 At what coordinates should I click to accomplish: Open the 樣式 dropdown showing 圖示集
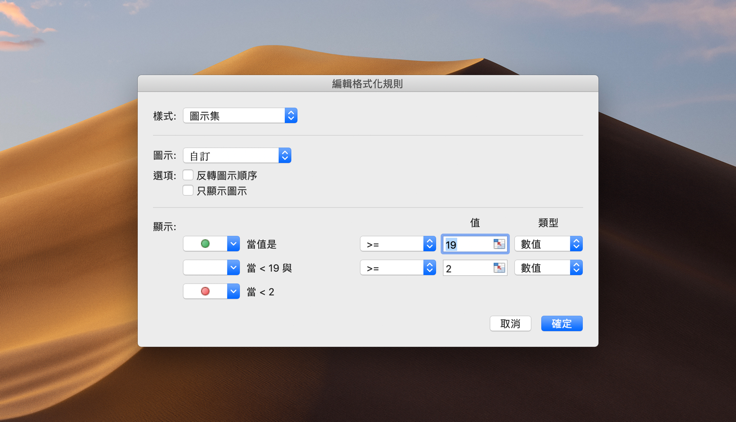(240, 115)
